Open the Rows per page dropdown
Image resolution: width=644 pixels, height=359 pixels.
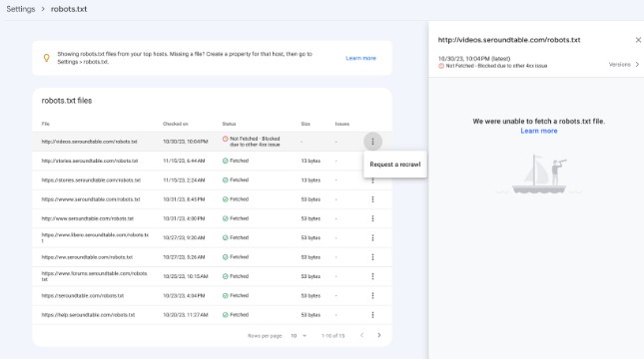299,336
